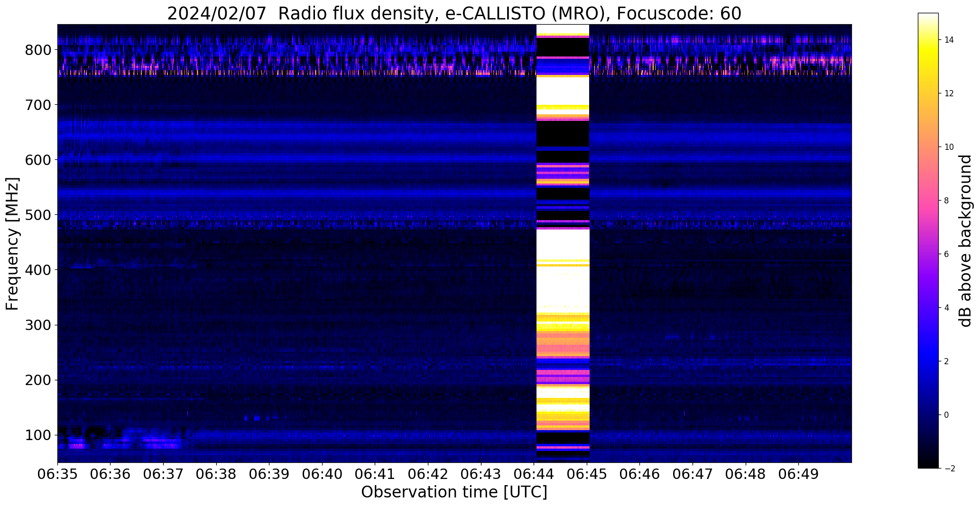
Task: Click the colorbar tick value 14
Action: tap(949, 40)
